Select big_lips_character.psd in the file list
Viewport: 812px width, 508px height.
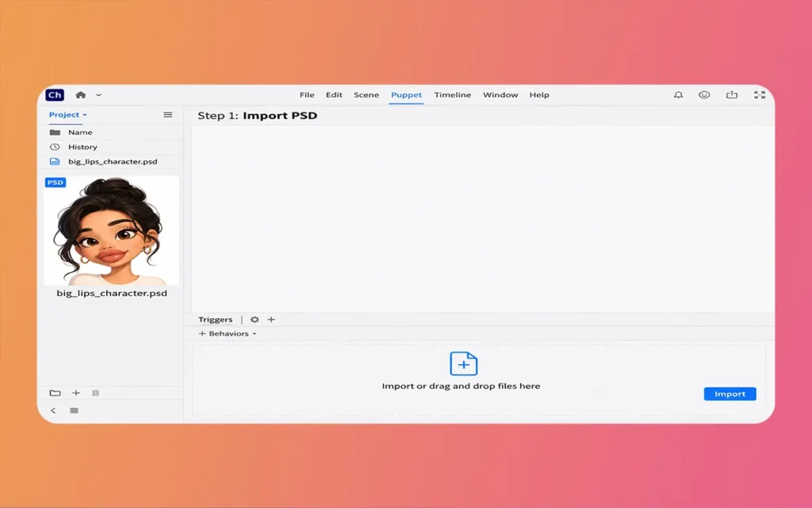pyautogui.click(x=112, y=162)
